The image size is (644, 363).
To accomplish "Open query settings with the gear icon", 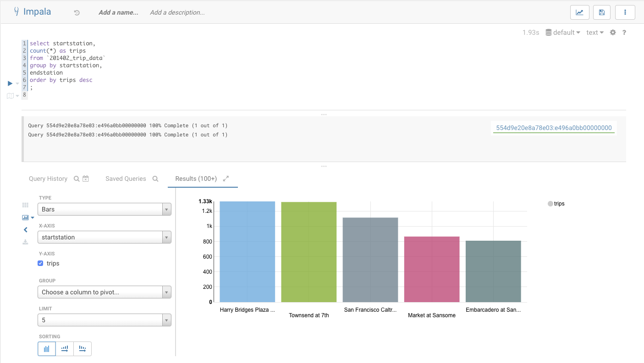I will click(613, 32).
